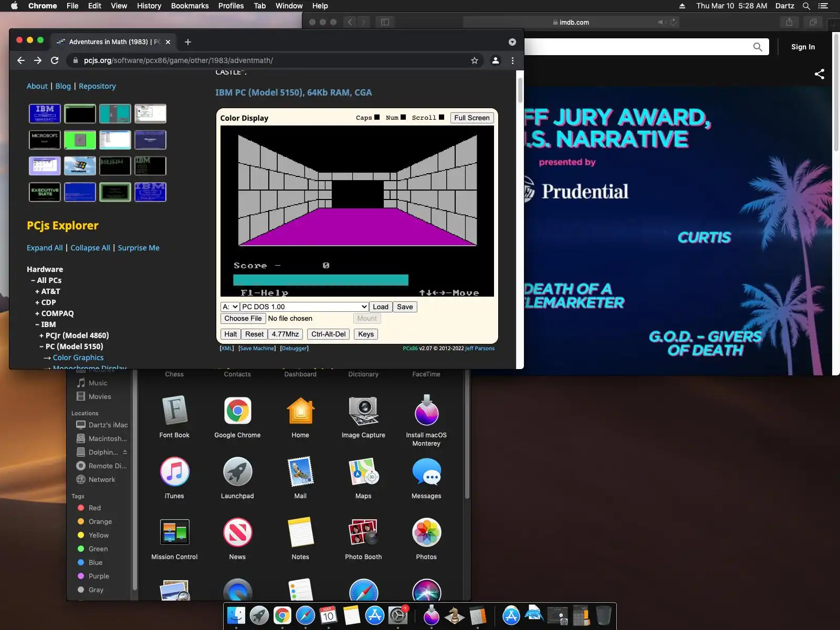This screenshot has width=840, height=630.
Task: Go back in the Chrome toolbar
Action: pos(21,60)
